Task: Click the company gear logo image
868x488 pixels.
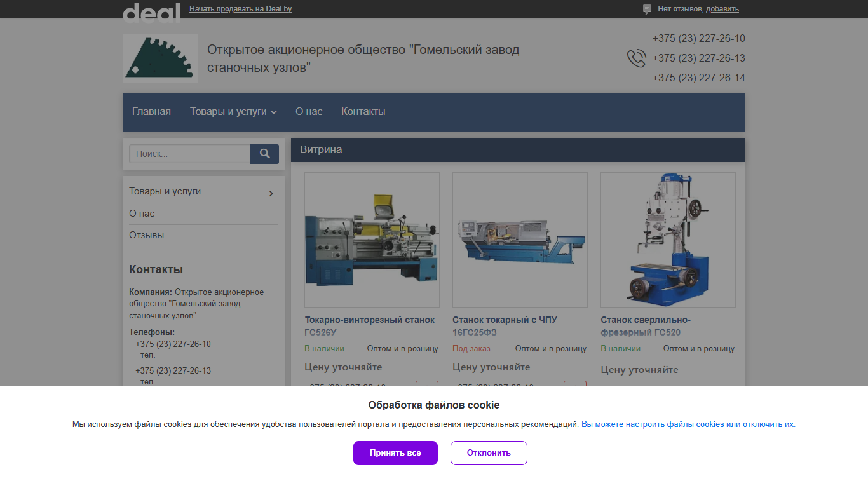Action: coord(160,58)
